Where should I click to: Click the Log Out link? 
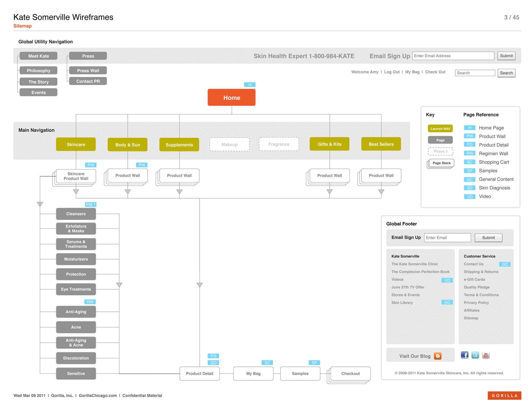click(392, 72)
